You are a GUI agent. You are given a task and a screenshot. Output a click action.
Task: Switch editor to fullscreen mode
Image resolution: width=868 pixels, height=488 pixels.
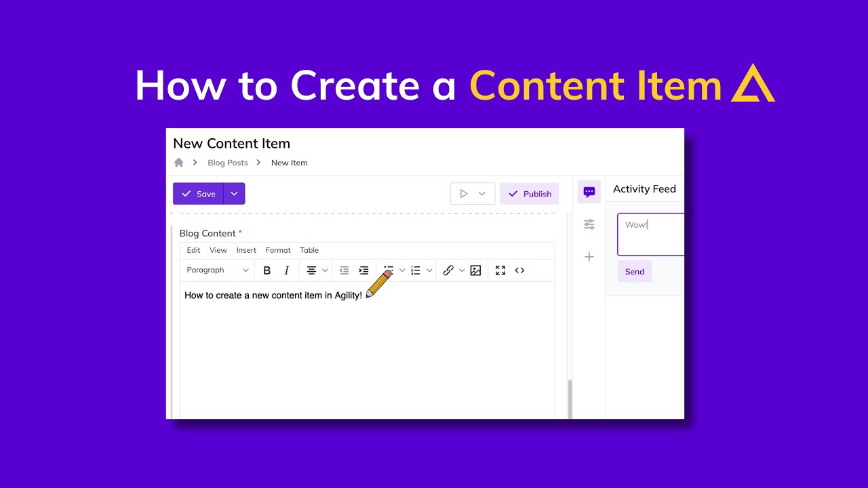point(500,270)
